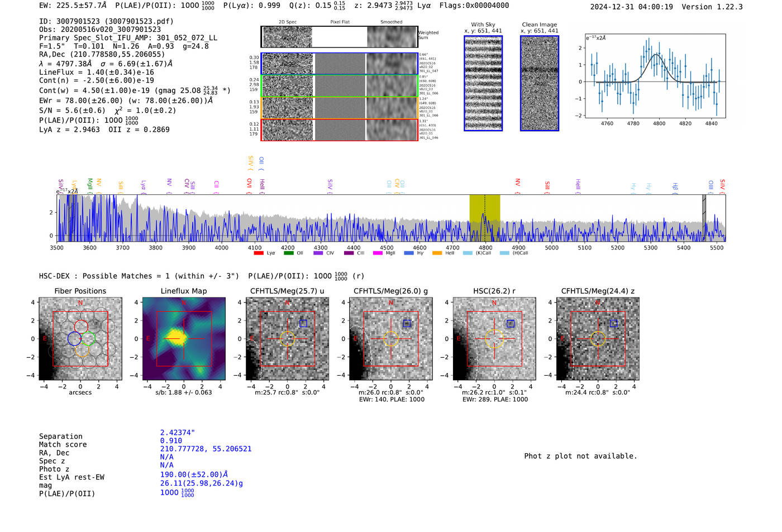Click the match score value 0.910
This screenshot has height=532, width=782.
point(171,441)
